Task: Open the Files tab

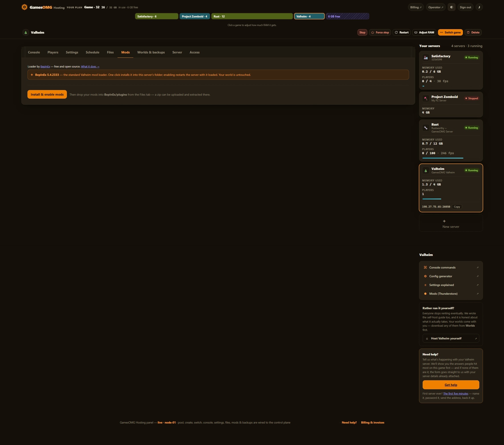Action: pyautogui.click(x=110, y=52)
